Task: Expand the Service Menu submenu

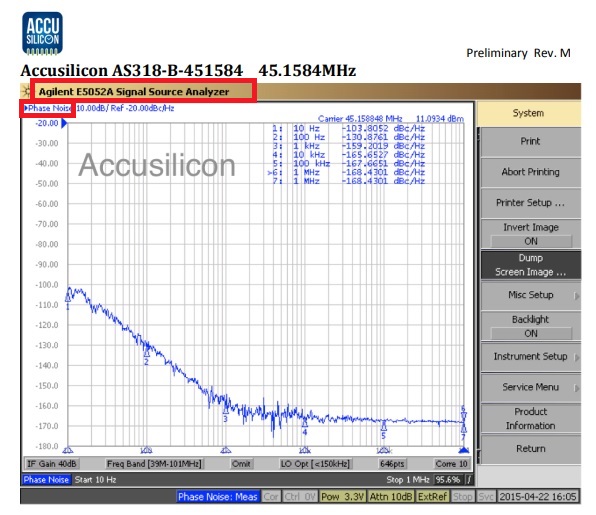Action: pos(530,387)
